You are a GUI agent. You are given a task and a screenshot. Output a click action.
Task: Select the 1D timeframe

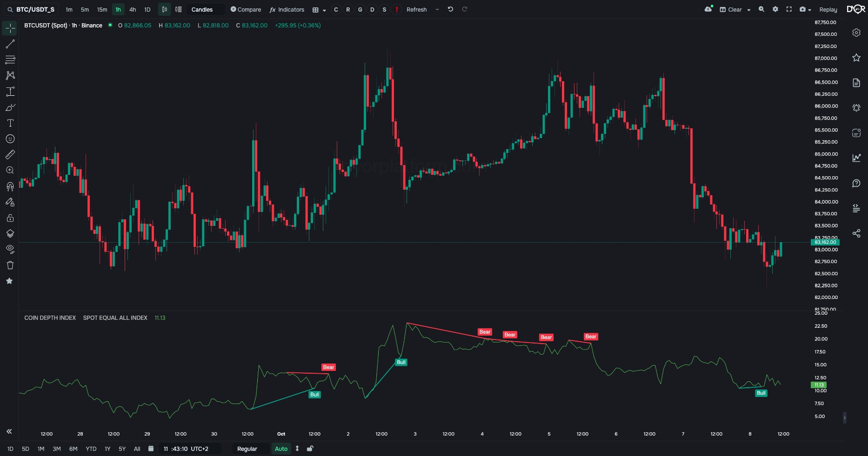click(147, 9)
